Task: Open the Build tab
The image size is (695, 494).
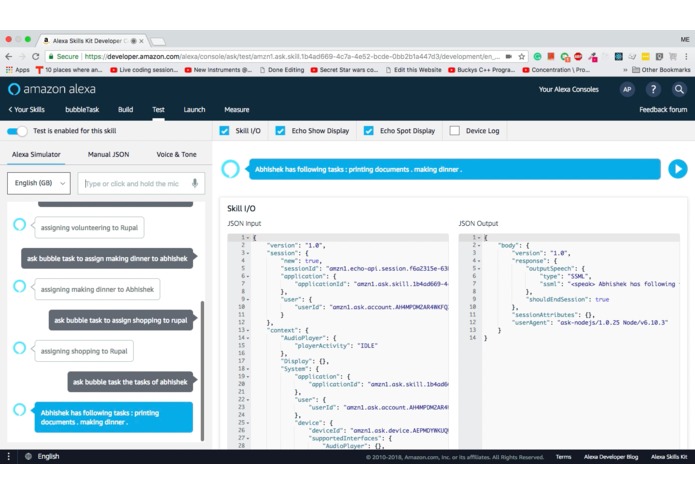Action: pyautogui.click(x=125, y=109)
